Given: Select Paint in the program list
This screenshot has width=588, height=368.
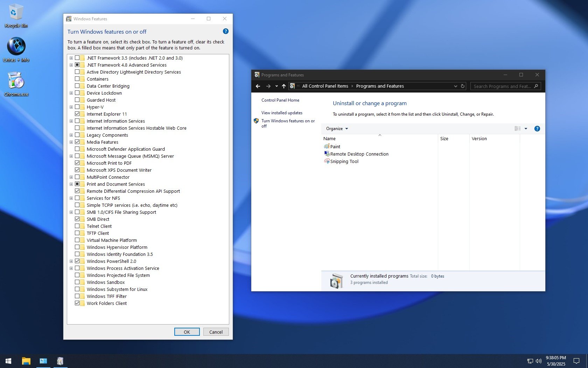Looking at the screenshot, I should [335, 147].
